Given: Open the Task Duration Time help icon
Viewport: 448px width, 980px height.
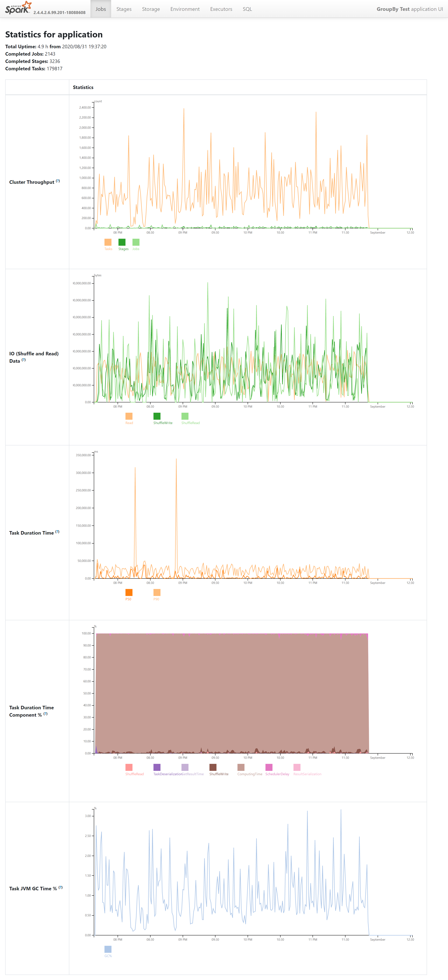Looking at the screenshot, I should click(57, 532).
